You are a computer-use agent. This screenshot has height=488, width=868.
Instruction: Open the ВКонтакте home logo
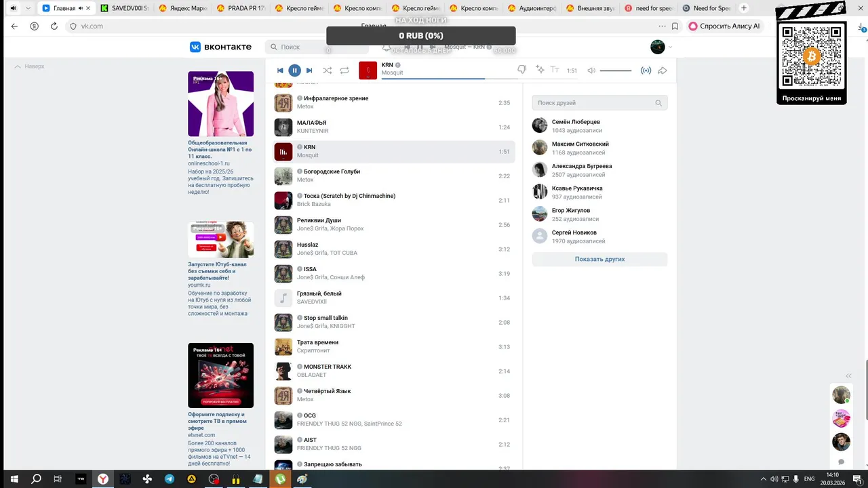(220, 47)
